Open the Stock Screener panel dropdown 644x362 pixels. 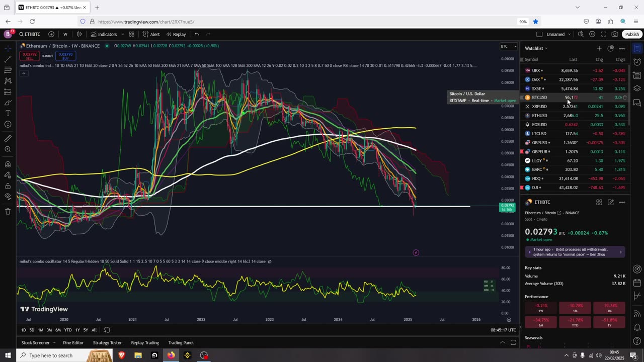coord(38,342)
